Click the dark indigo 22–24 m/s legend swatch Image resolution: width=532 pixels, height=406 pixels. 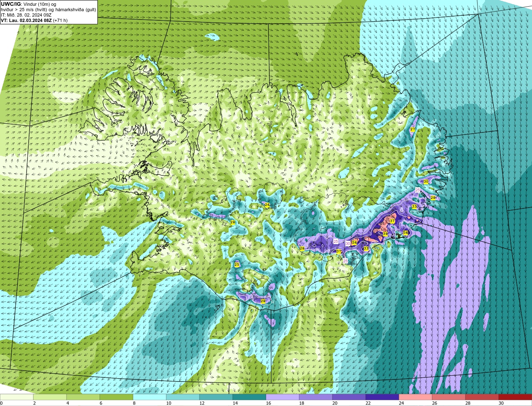382,397
